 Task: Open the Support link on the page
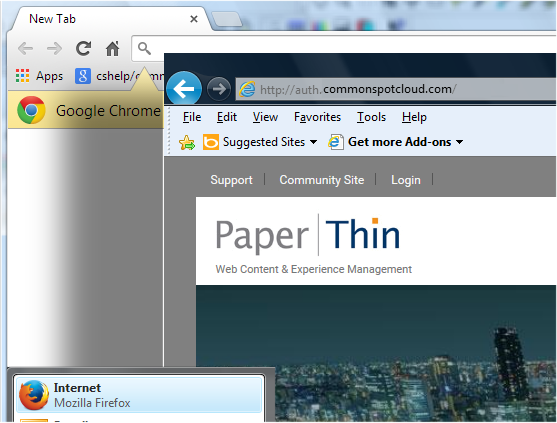231,180
